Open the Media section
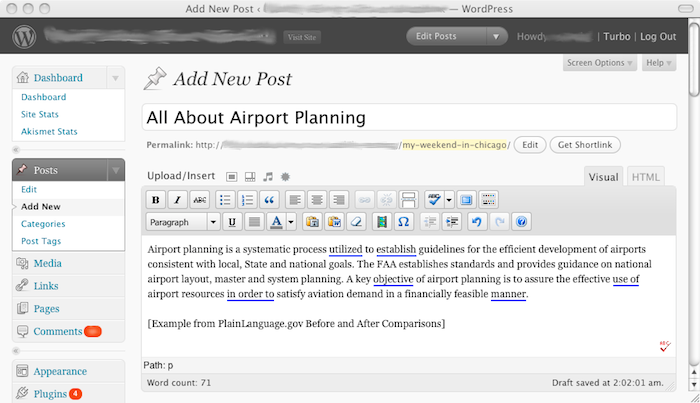The width and height of the screenshot is (700, 403). click(x=47, y=263)
